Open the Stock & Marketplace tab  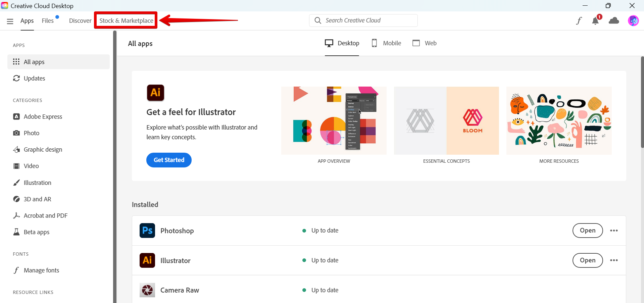(126, 21)
